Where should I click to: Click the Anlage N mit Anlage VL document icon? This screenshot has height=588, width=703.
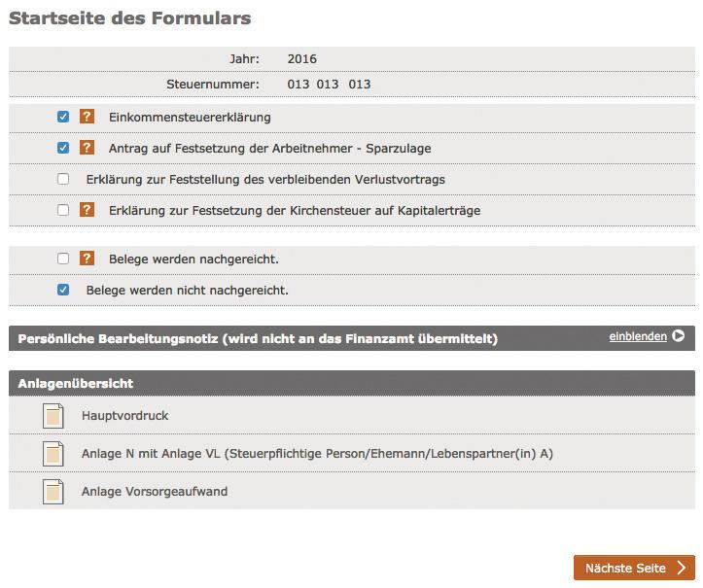coord(53,454)
